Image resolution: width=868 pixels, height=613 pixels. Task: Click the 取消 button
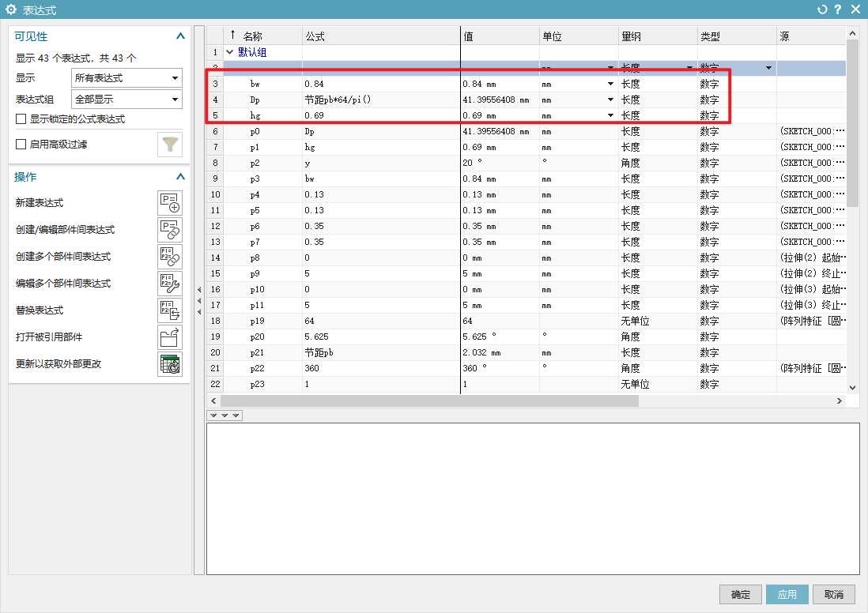click(x=834, y=595)
